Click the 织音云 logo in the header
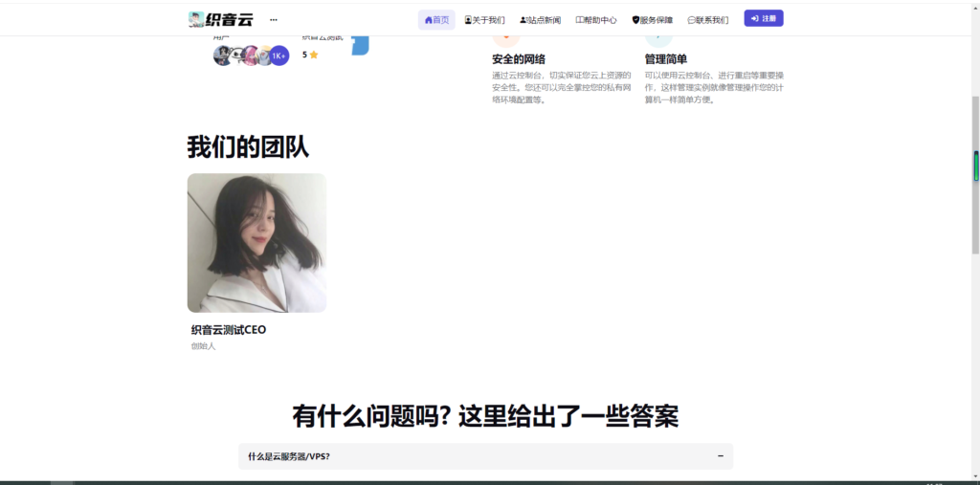 [x=220, y=19]
